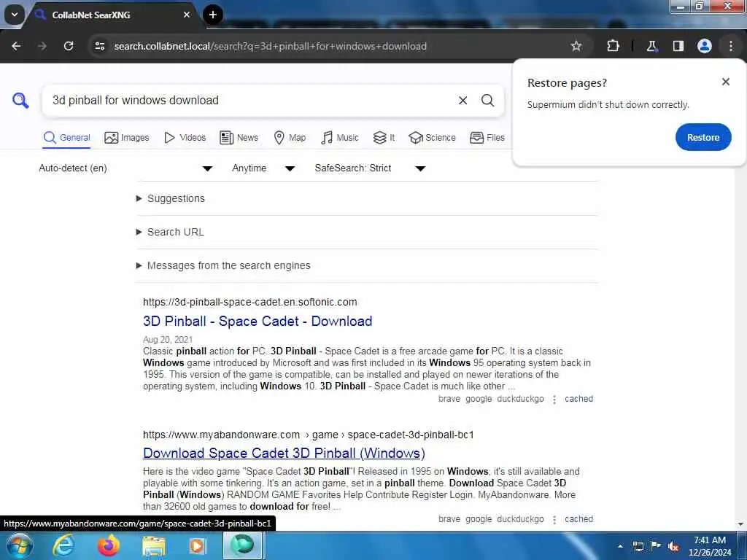Open the taskbar clock and date
Screen dimensions: 747x560
tap(709, 546)
